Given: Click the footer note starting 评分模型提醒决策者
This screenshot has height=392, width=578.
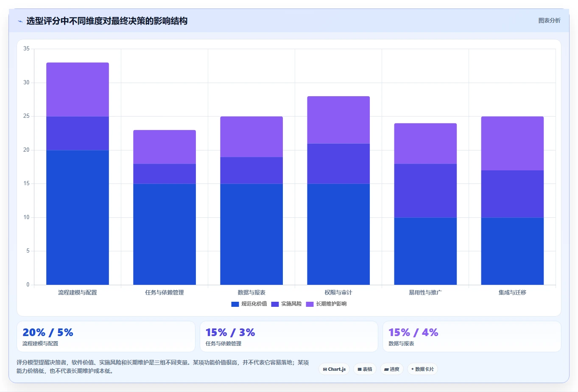Looking at the screenshot, I should click(163, 367).
